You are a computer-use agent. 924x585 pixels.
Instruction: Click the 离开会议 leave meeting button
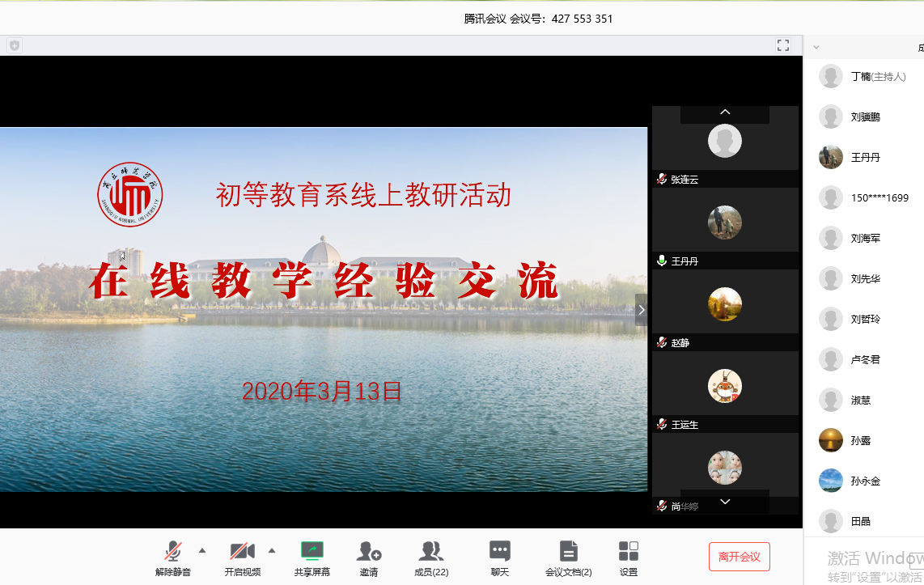point(739,557)
